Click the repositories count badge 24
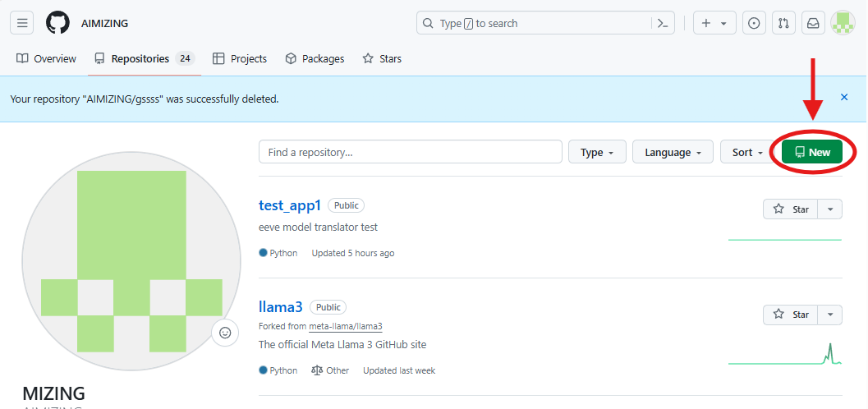 tap(186, 58)
